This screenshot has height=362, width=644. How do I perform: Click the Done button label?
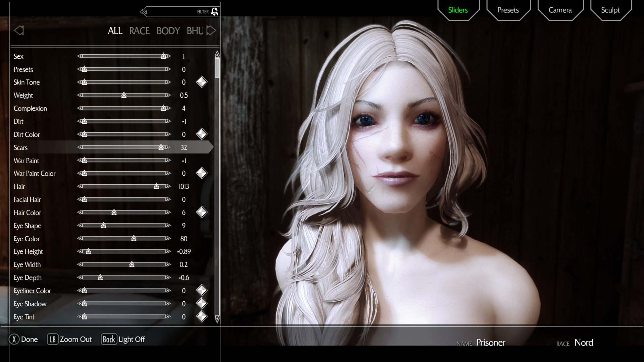tap(30, 339)
